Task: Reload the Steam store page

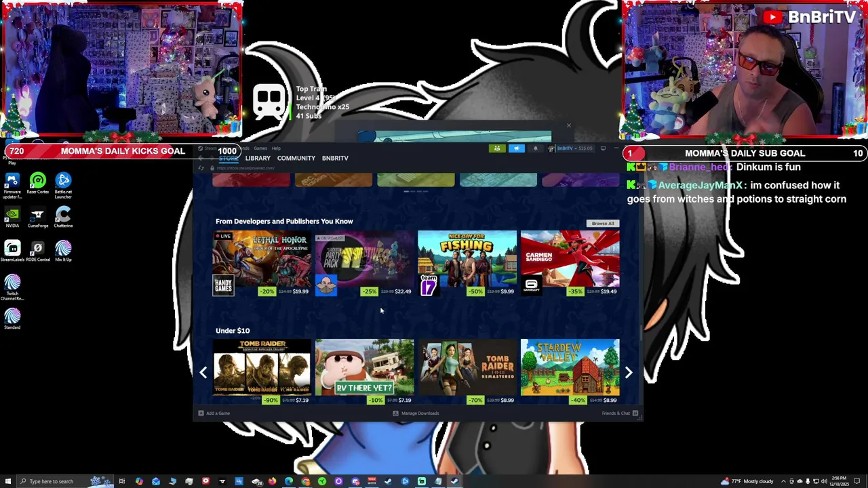Action: 201,168
